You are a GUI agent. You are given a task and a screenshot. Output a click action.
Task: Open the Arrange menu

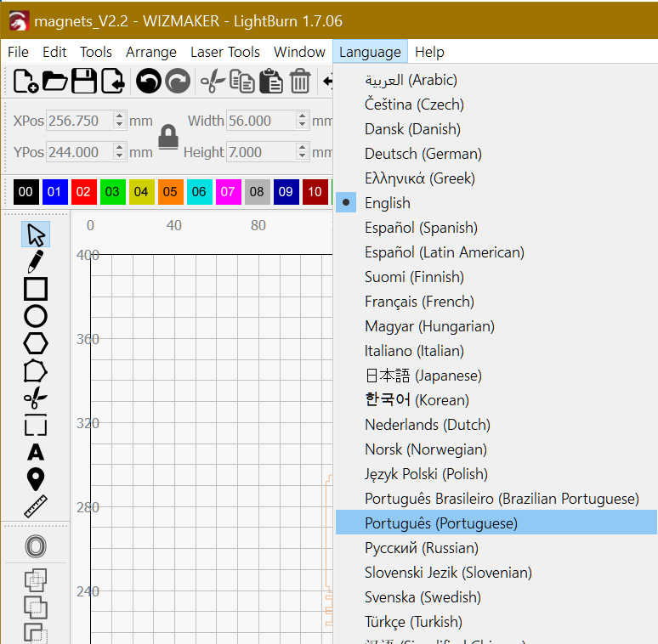click(x=151, y=52)
